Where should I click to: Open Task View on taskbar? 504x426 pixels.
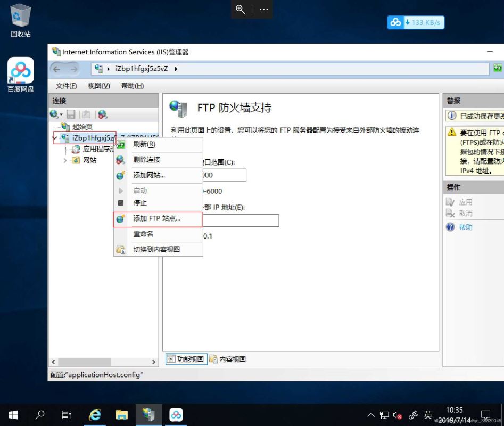pyautogui.click(x=66, y=415)
